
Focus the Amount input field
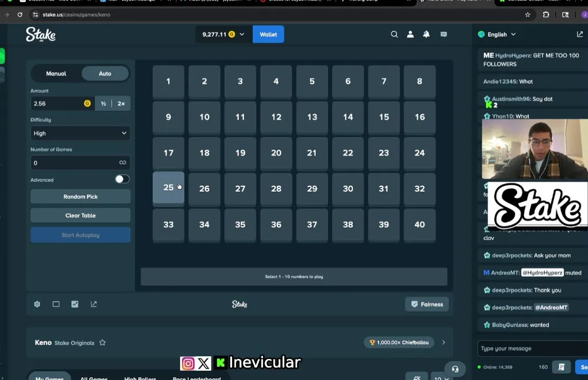57,103
